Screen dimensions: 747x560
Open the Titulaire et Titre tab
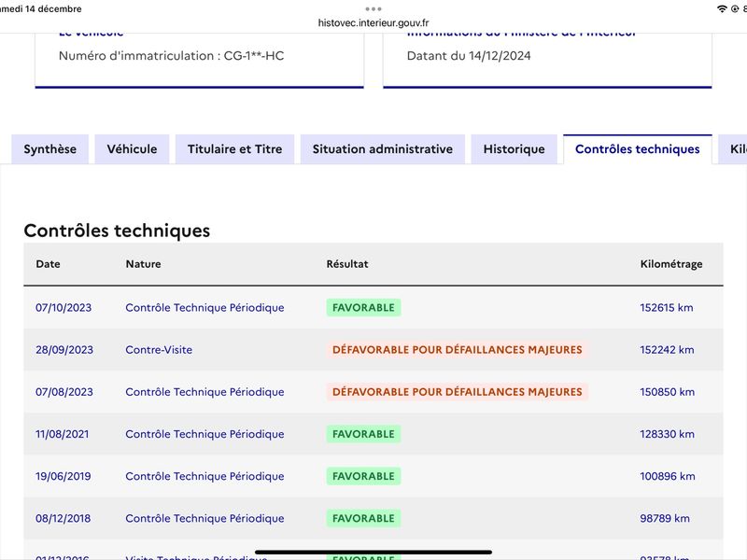tap(235, 149)
